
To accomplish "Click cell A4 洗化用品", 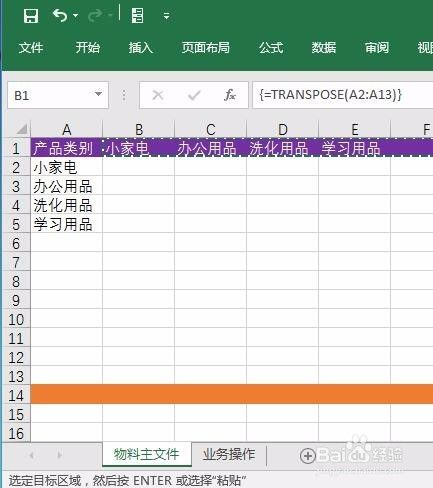I will pyautogui.click(x=66, y=205).
